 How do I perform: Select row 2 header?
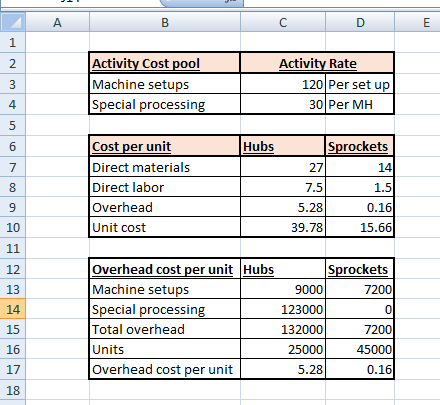[x=13, y=63]
